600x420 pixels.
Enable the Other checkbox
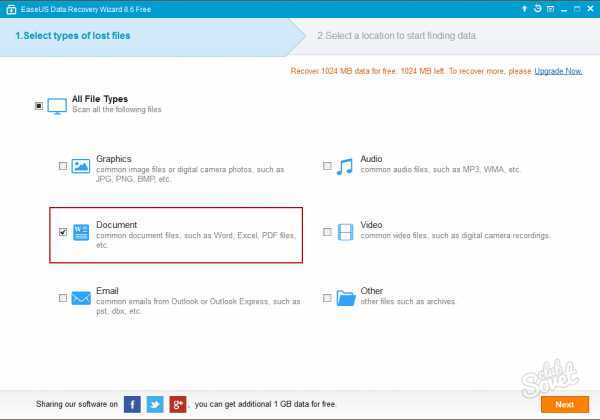[327, 298]
